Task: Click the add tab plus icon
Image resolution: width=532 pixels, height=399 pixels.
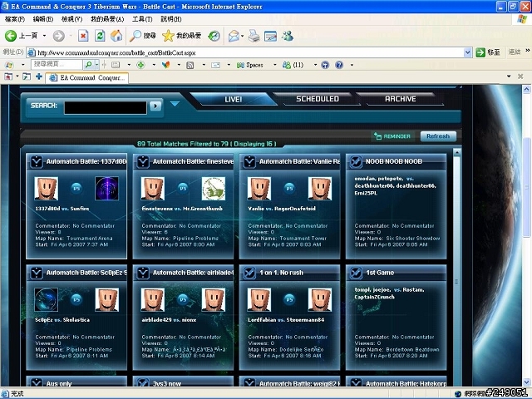Action: pos(39,76)
